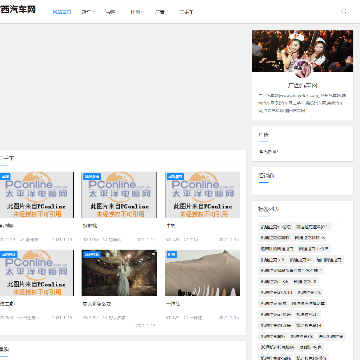The height and width of the screenshot is (360, 360).
Task: Open the woman in white dress thumbnail
Action: click(119, 273)
